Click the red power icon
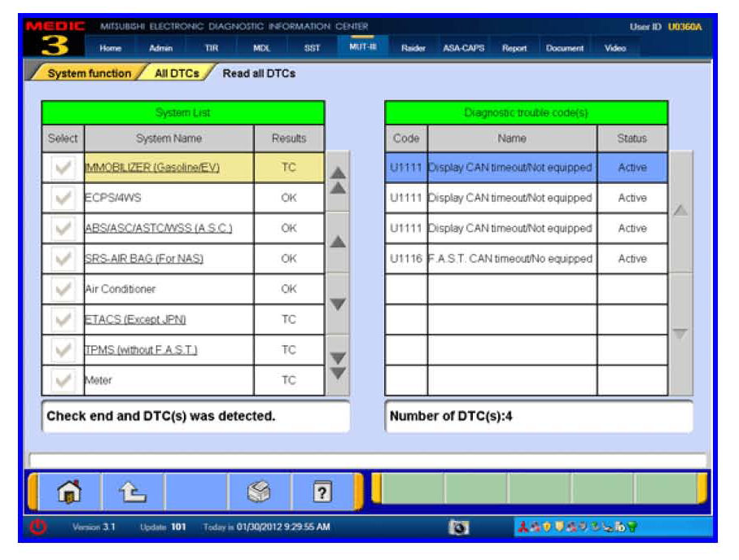Viewport: 739px width, 560px height. 38,527
